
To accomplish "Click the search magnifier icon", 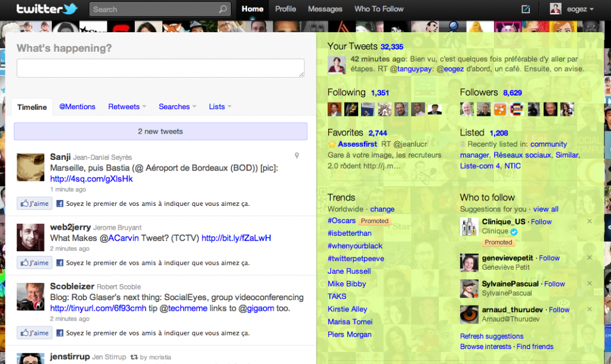I will [x=223, y=9].
